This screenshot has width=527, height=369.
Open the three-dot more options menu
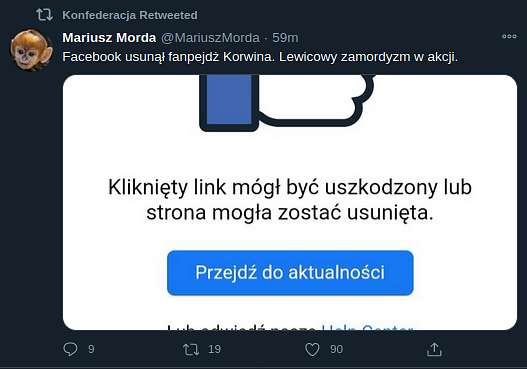click(x=509, y=36)
